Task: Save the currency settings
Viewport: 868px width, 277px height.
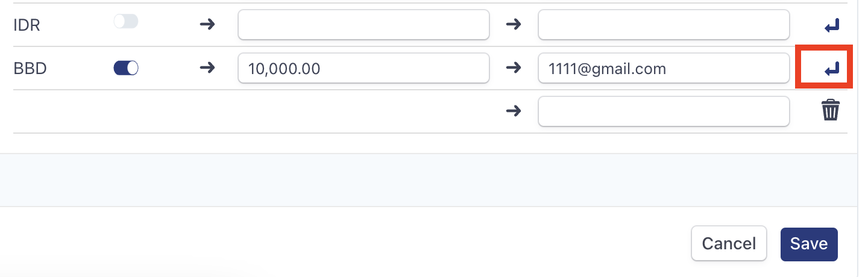Action: click(x=809, y=244)
